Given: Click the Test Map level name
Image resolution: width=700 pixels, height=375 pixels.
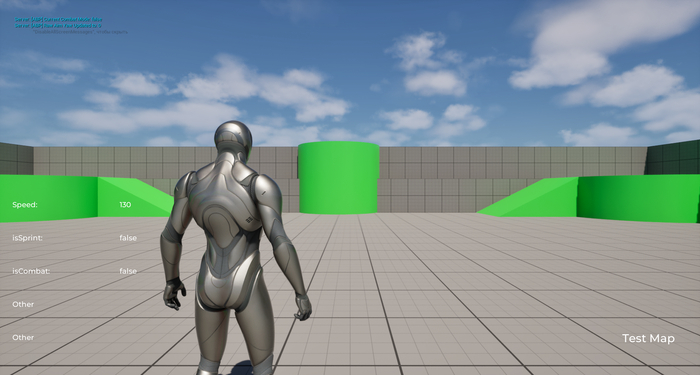Looking at the screenshot, I should coord(648,338).
